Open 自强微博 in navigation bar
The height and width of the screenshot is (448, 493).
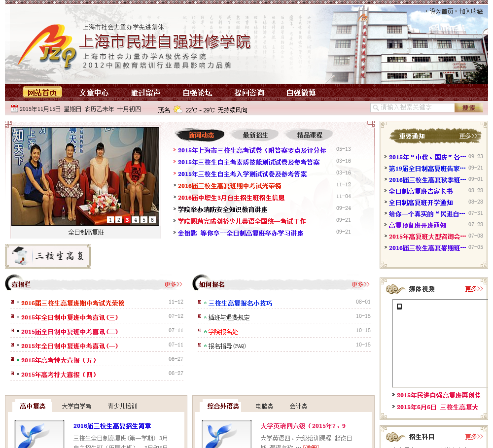pyautogui.click(x=301, y=93)
